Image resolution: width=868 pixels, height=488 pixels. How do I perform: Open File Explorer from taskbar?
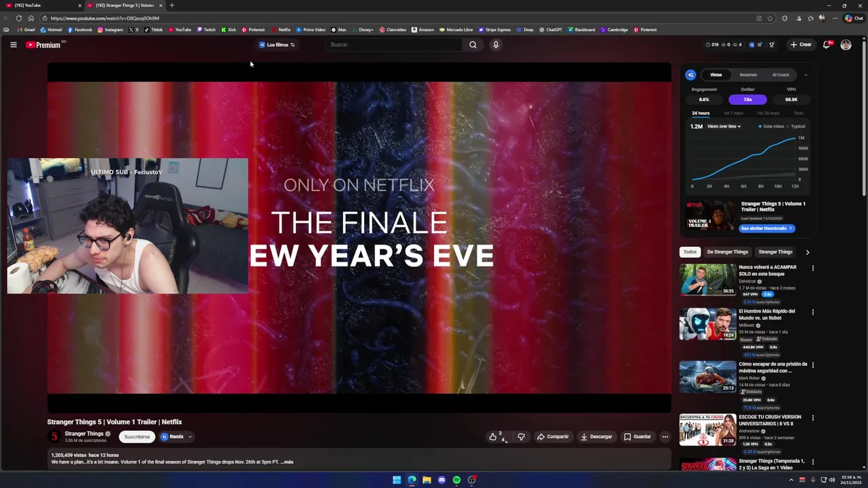pyautogui.click(x=427, y=480)
